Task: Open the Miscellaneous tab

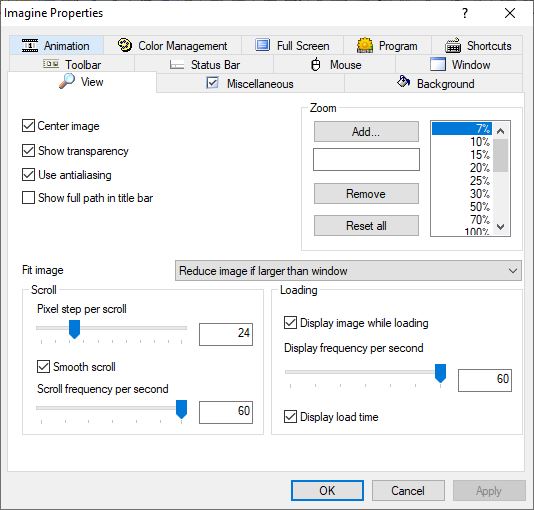Action: click(250, 83)
